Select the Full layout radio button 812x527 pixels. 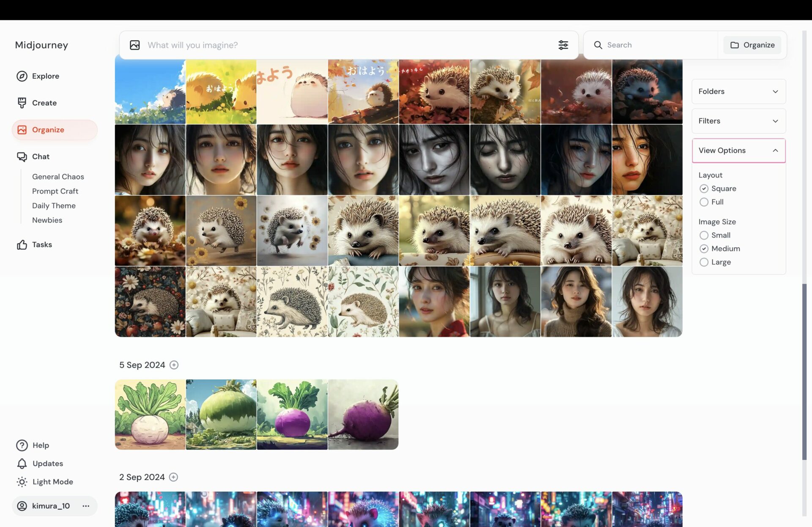(704, 201)
